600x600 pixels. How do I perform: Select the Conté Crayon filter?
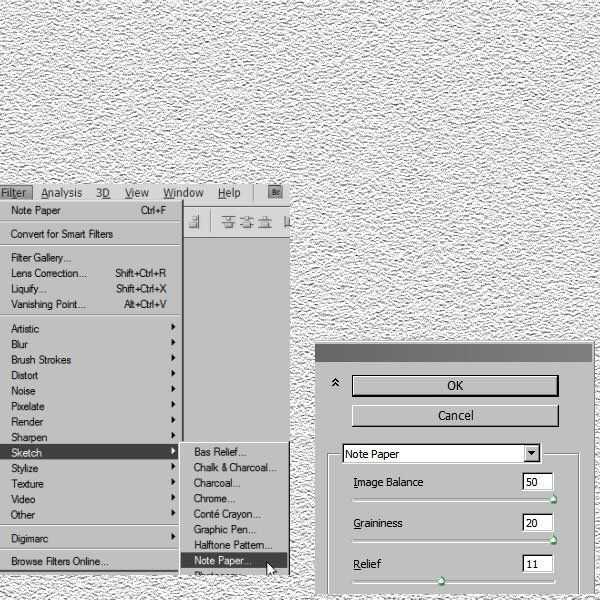234,514
